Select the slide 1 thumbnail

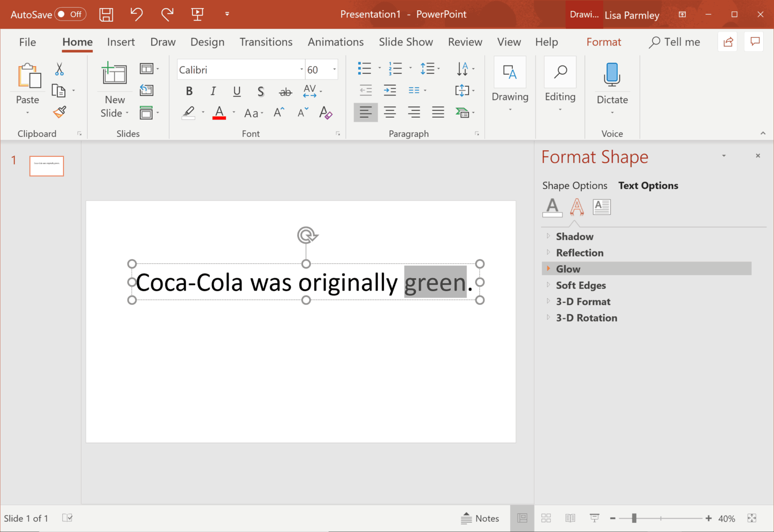[x=46, y=166]
